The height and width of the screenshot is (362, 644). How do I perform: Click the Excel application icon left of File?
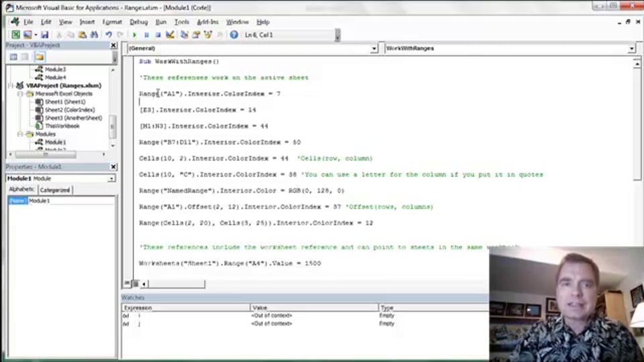coord(15,21)
